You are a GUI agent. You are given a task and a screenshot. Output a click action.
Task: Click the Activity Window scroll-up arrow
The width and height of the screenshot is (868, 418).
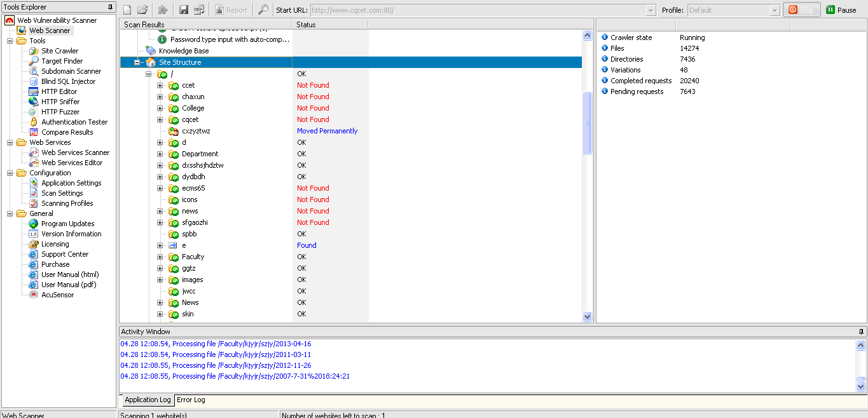[x=861, y=345]
